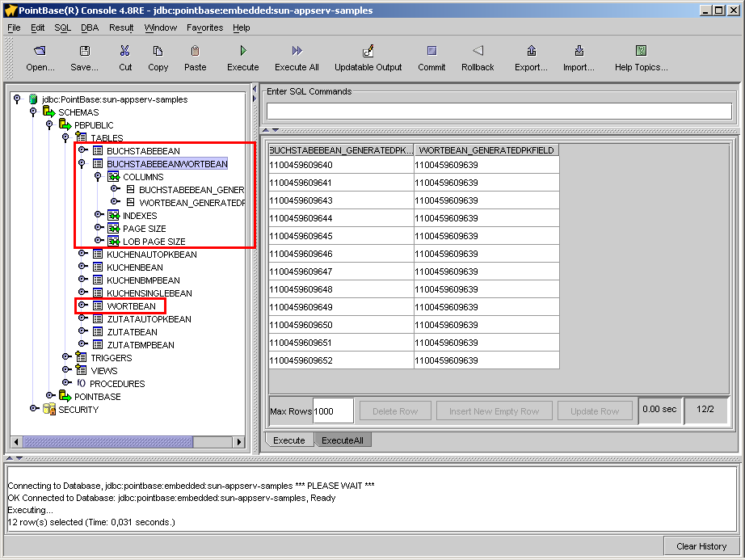Image resolution: width=745 pixels, height=560 pixels.
Task: Click WORTBEAN_GENERATEDPKFIELD column header
Action: pyautogui.click(x=486, y=150)
